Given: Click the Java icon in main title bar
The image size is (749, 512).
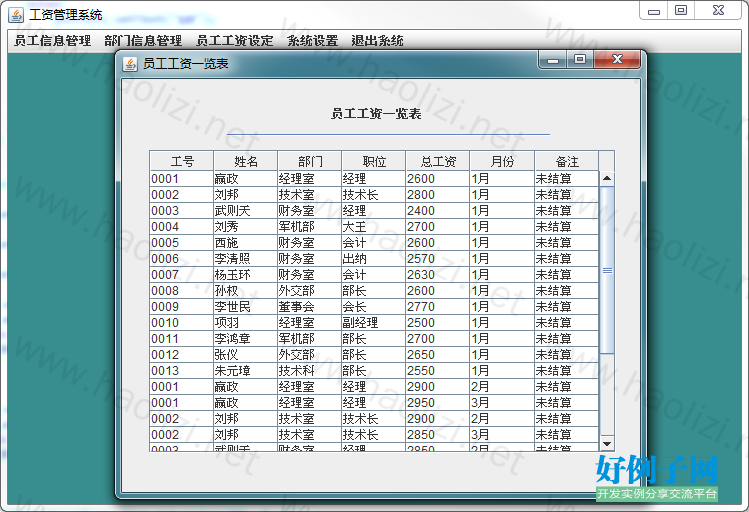Looking at the screenshot, I should pyautogui.click(x=16, y=15).
